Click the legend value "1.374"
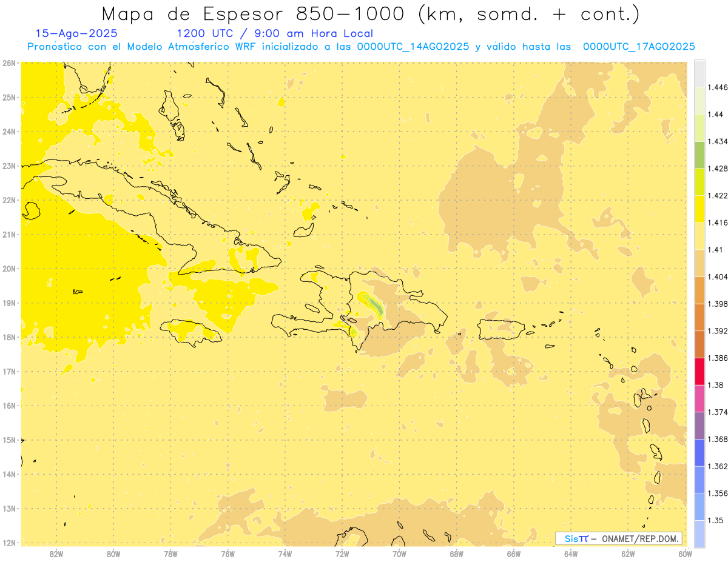The image size is (728, 562). click(717, 412)
